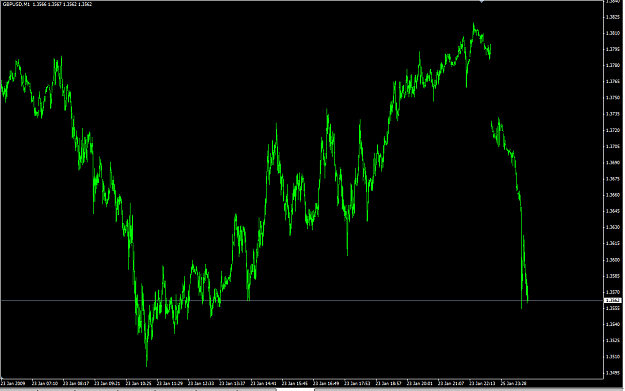Click the 23 Jan 16:49 time label
625x391 pixels.
[326, 383]
